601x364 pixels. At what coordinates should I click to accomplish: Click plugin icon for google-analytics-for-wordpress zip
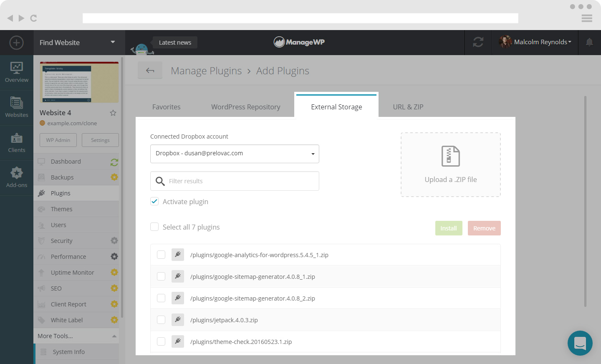pos(178,255)
